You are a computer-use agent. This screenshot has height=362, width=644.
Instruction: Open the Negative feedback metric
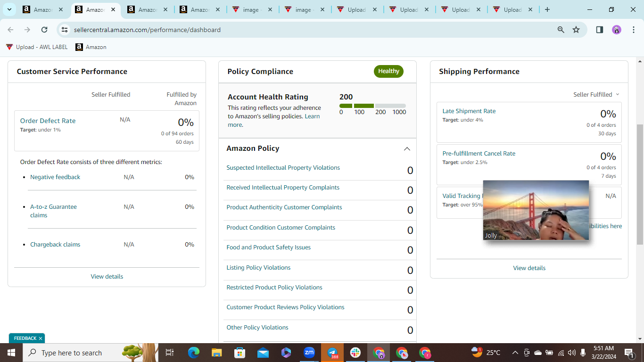pyautogui.click(x=55, y=177)
